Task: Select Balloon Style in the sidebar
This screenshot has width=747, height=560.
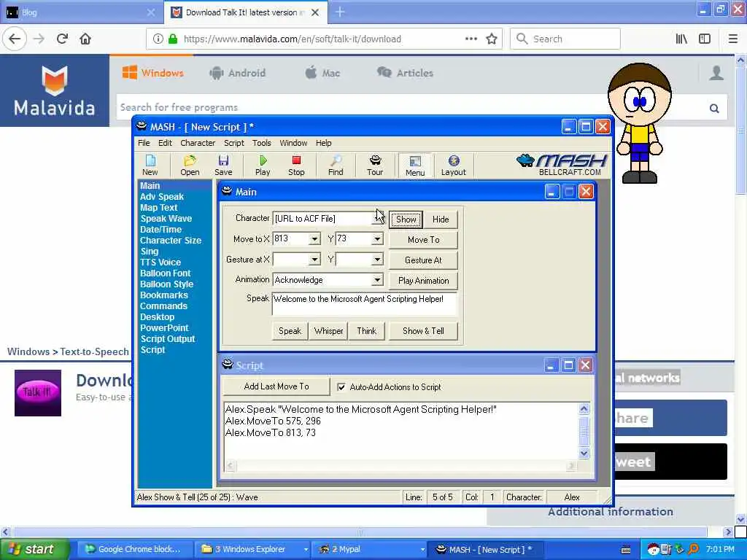Action: [x=167, y=284]
